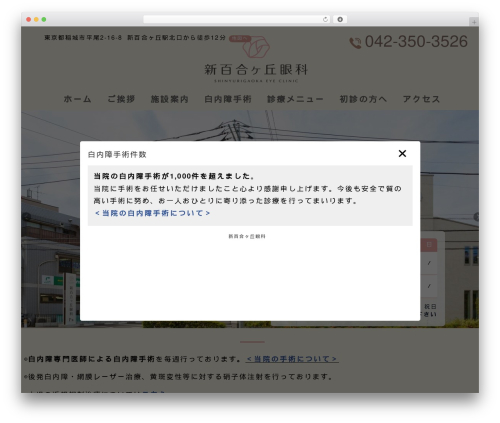Image resolution: width=500 pixels, height=423 pixels.
Task: Go to next slide with right arrow
Action: tap(476, 217)
